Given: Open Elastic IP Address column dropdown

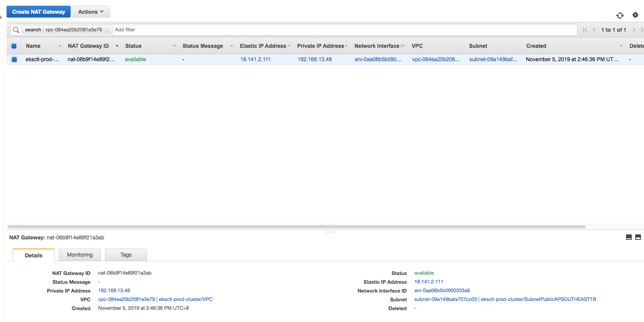Looking at the screenshot, I should click(289, 46).
